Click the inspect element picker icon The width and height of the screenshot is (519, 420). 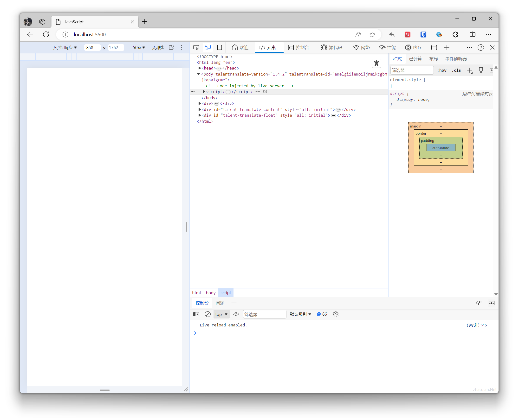(196, 48)
